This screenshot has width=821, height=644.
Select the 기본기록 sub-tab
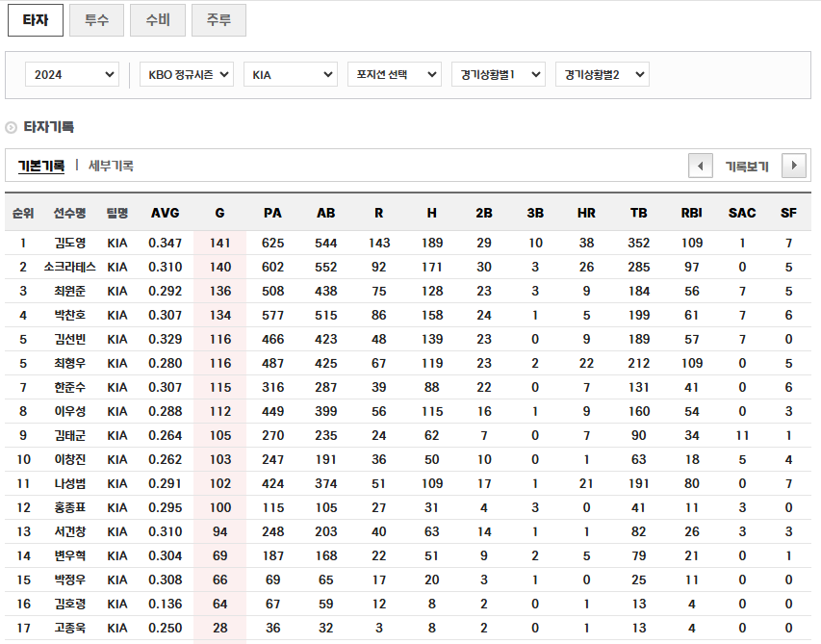tap(41, 166)
